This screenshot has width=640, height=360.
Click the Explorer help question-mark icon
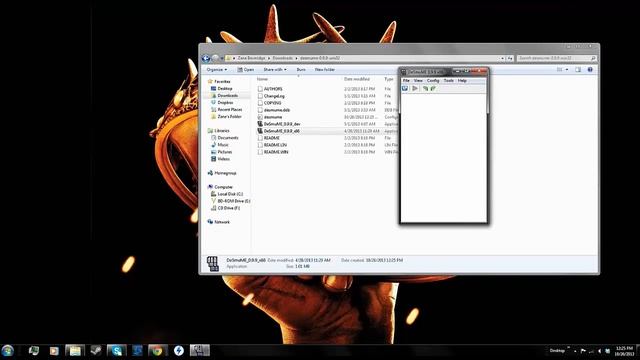[590, 69]
